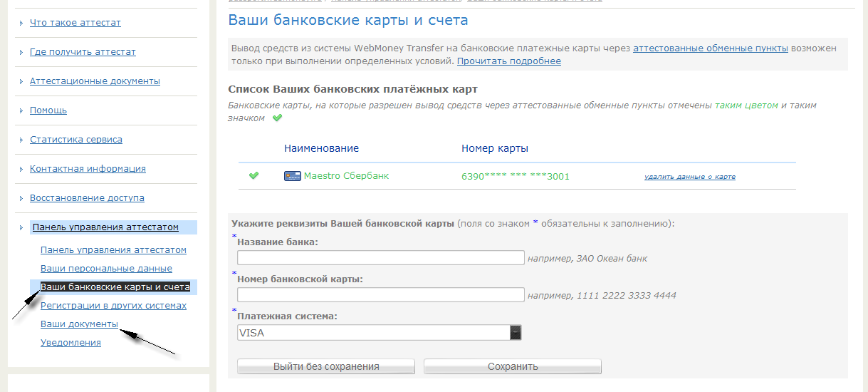Open Аттестационные документы menu item
This screenshot has height=392, width=868.
(95, 81)
